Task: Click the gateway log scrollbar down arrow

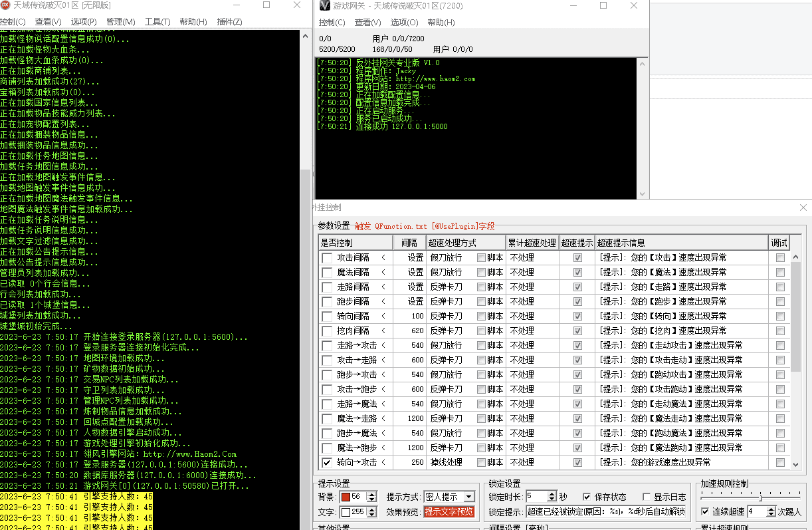Action: click(x=642, y=194)
